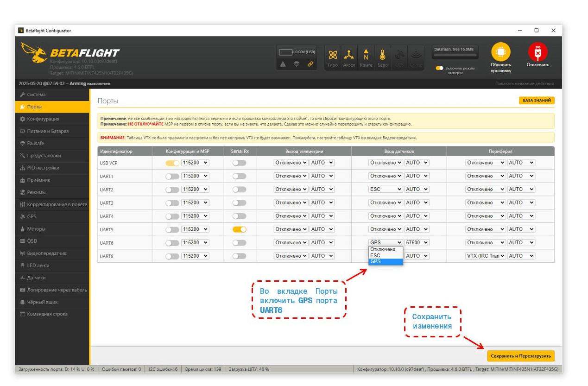This screenshot has height=386, width=588.
Task: Open the GPS sidebar tab
Action: pos(52,216)
